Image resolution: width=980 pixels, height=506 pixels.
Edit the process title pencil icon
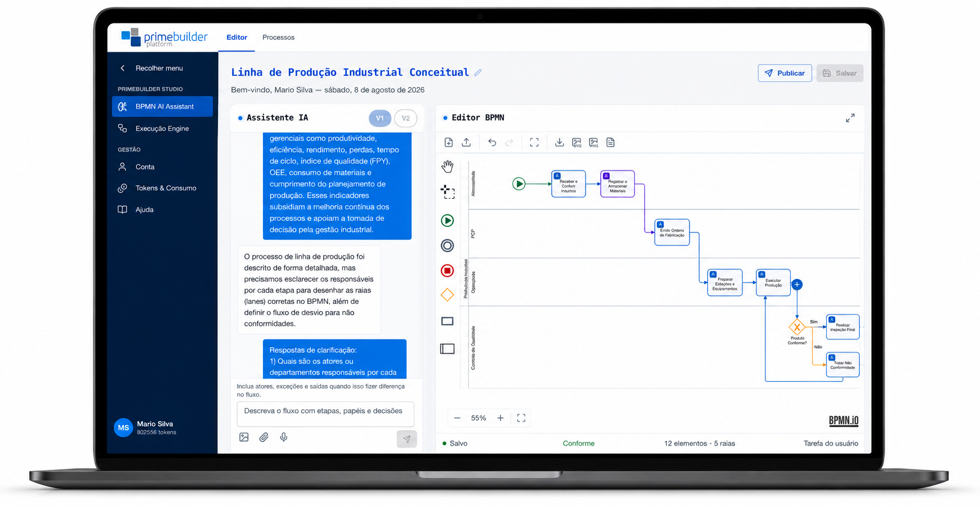(478, 72)
